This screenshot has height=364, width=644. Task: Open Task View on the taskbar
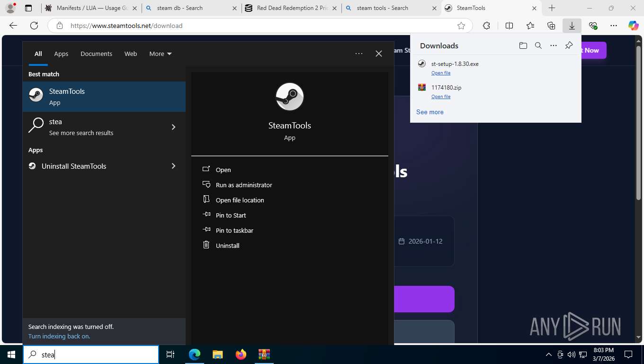[x=170, y=355]
